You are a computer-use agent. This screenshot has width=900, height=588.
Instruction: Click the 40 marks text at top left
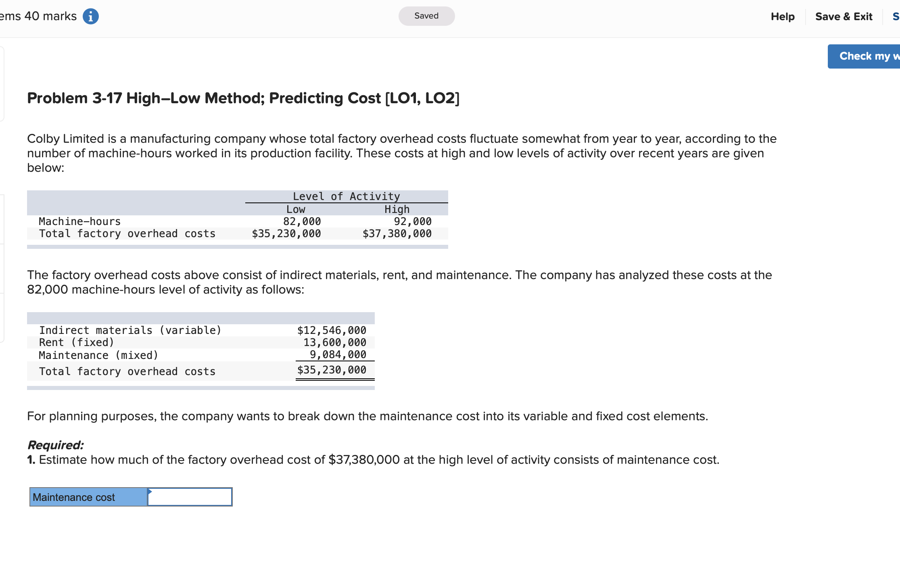50,16
